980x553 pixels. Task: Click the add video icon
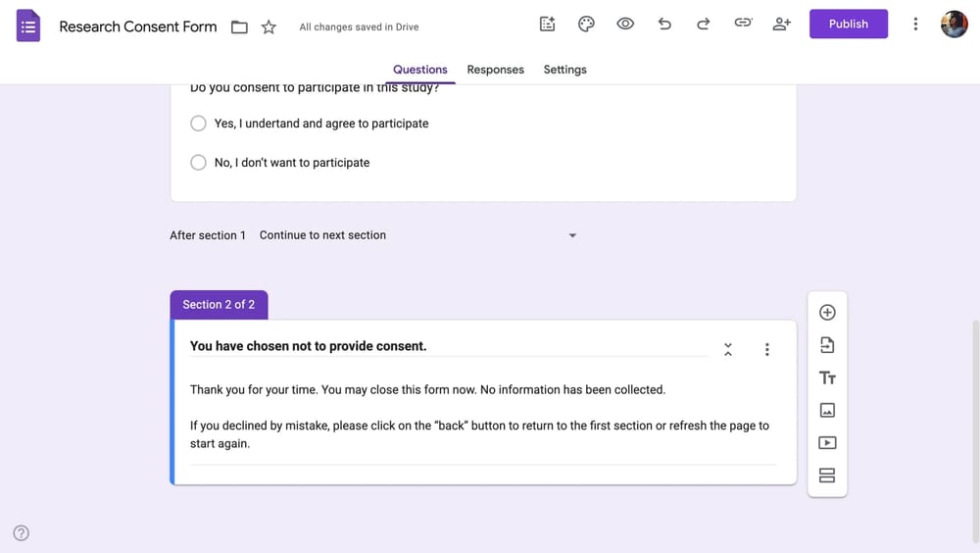(x=827, y=442)
